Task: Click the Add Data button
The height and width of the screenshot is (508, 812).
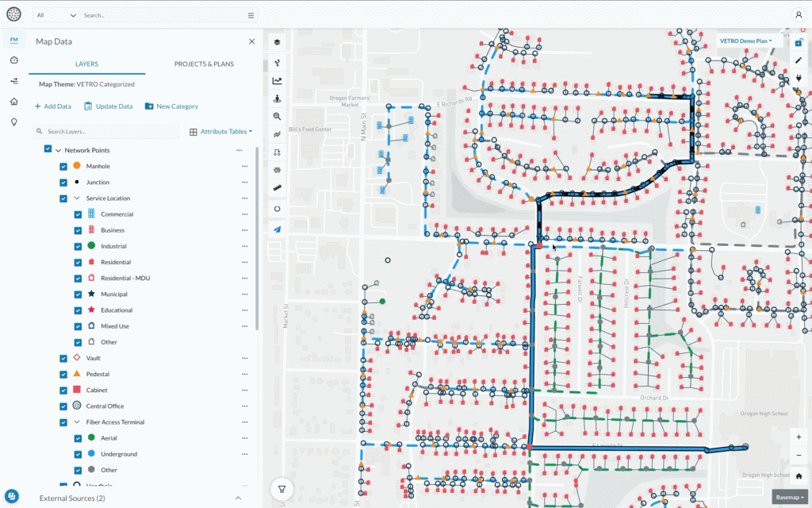Action: pyautogui.click(x=53, y=106)
